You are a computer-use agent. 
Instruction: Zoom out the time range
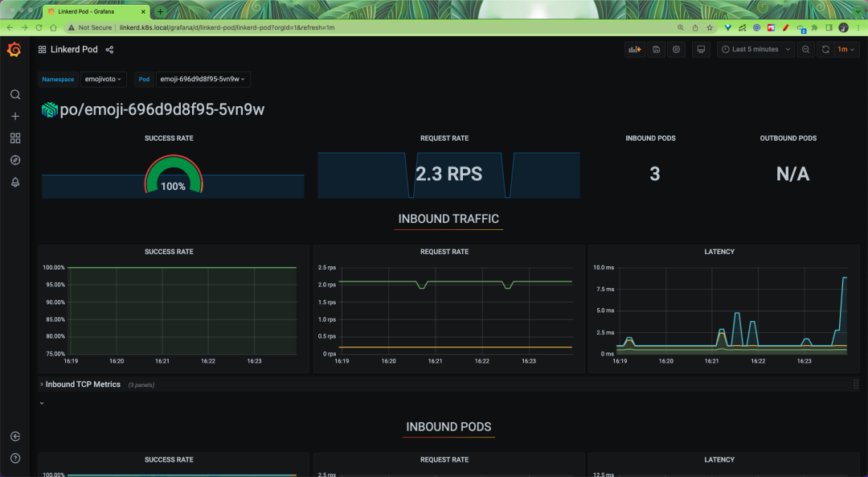(x=805, y=49)
